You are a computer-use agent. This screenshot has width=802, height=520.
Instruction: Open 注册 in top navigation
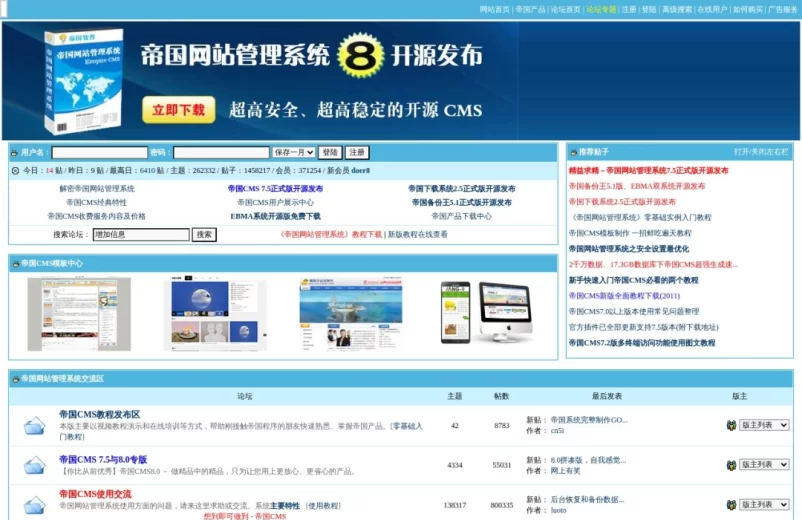click(629, 9)
